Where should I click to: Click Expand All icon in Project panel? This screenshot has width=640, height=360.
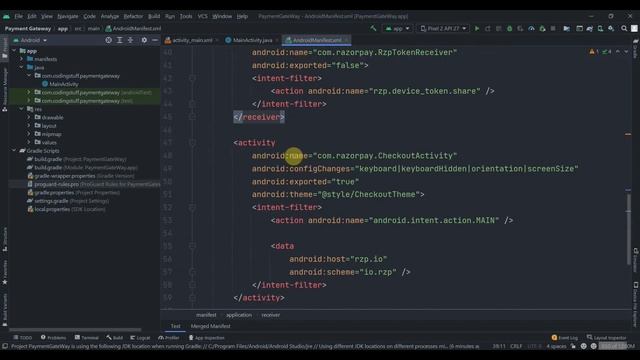click(120, 40)
